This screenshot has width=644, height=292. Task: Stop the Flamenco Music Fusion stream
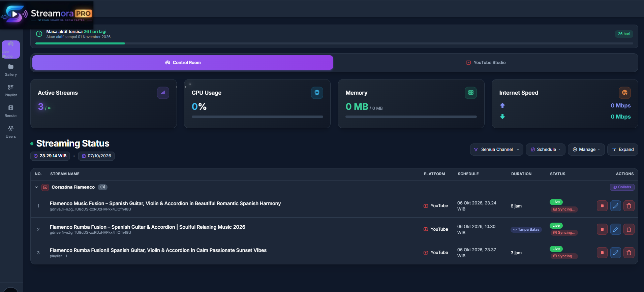point(602,206)
